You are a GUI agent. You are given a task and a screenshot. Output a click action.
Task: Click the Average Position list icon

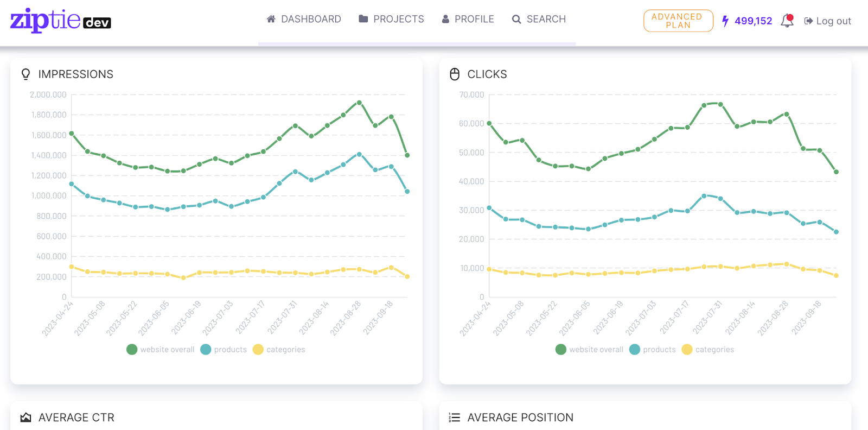(x=455, y=418)
